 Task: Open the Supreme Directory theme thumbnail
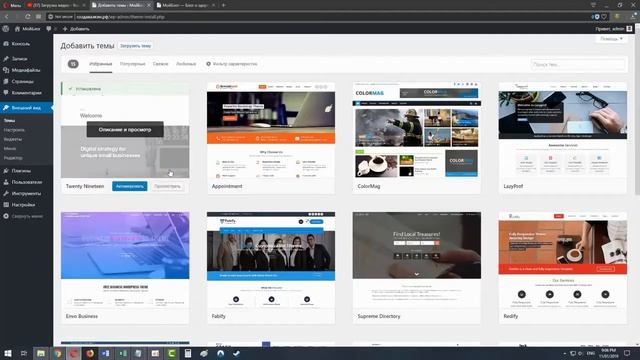point(417,260)
